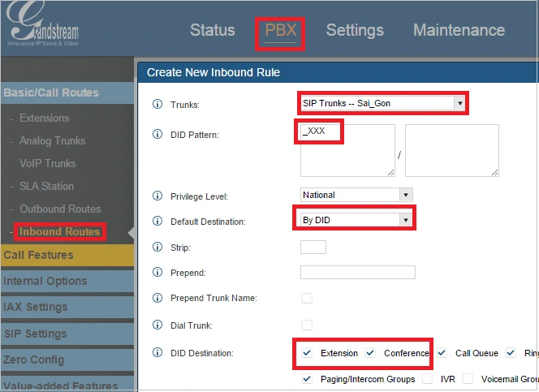Viewport: 539px width, 392px height.
Task: Click the DID Destination info icon
Action: point(157,353)
